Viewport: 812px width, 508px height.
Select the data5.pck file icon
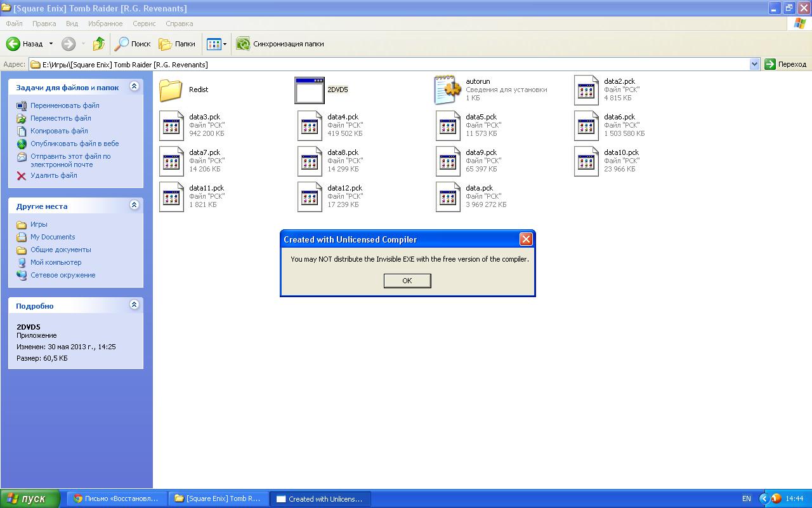click(448, 126)
